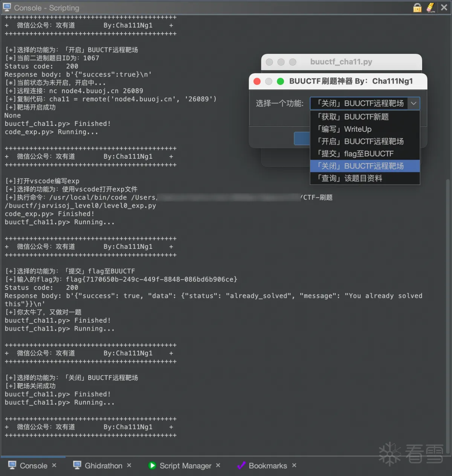
Task: Close the Bookmarks tab with its X
Action: click(294, 465)
